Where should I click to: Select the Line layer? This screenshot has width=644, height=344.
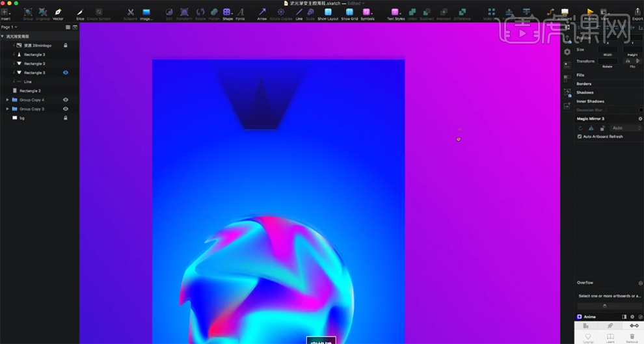coord(27,82)
